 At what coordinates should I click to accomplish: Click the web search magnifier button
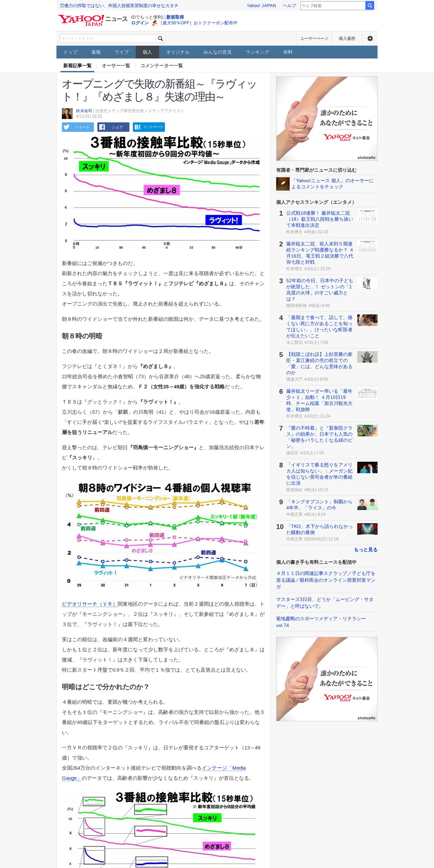(x=370, y=5)
